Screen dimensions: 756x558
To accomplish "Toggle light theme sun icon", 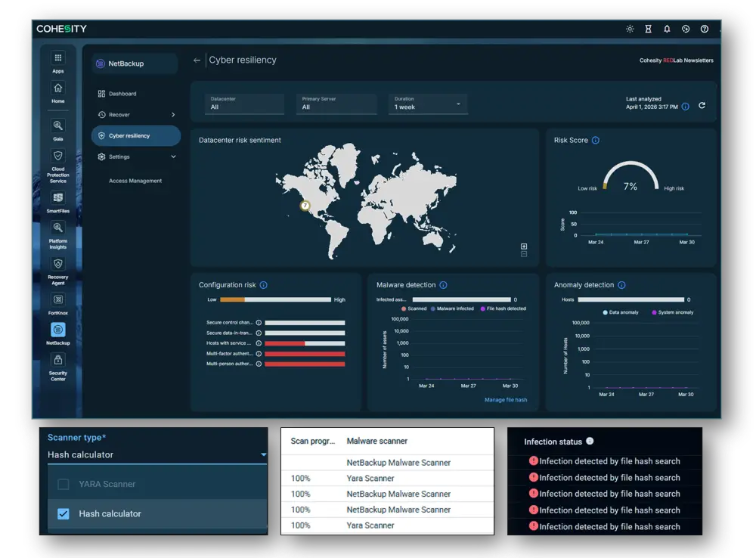I will 630,29.
